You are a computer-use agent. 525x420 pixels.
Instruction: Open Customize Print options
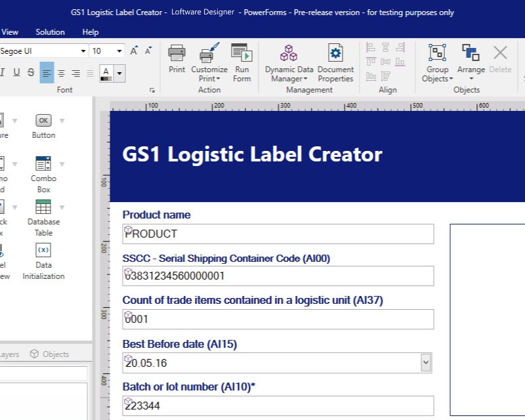tap(209, 62)
